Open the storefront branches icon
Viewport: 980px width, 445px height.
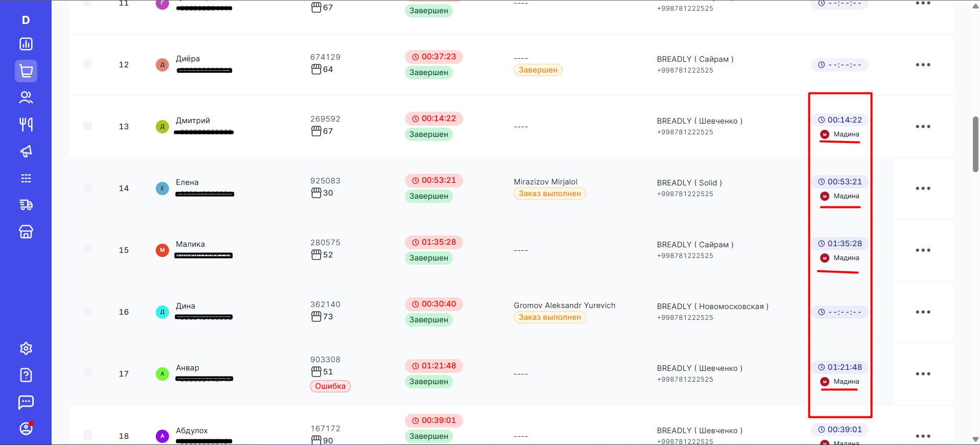(26, 232)
